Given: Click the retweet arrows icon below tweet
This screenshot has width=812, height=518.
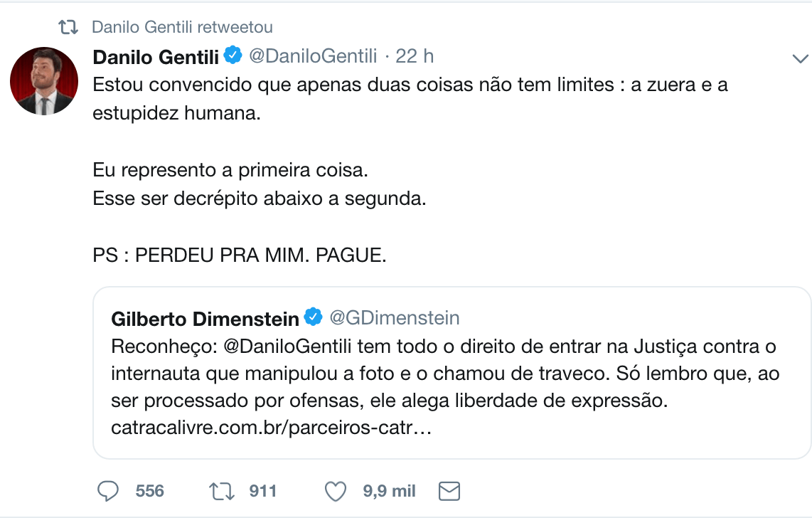Looking at the screenshot, I should tap(220, 491).
